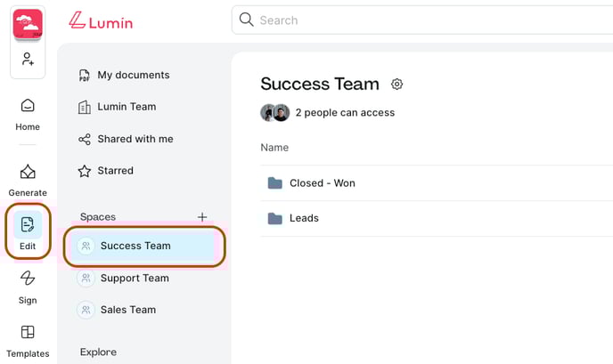Select the Success Team space

point(144,246)
